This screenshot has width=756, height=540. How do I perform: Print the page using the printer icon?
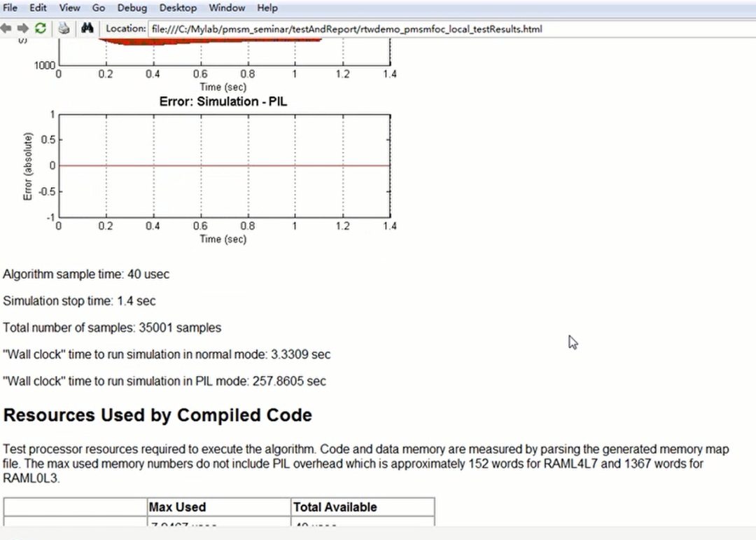pos(64,29)
